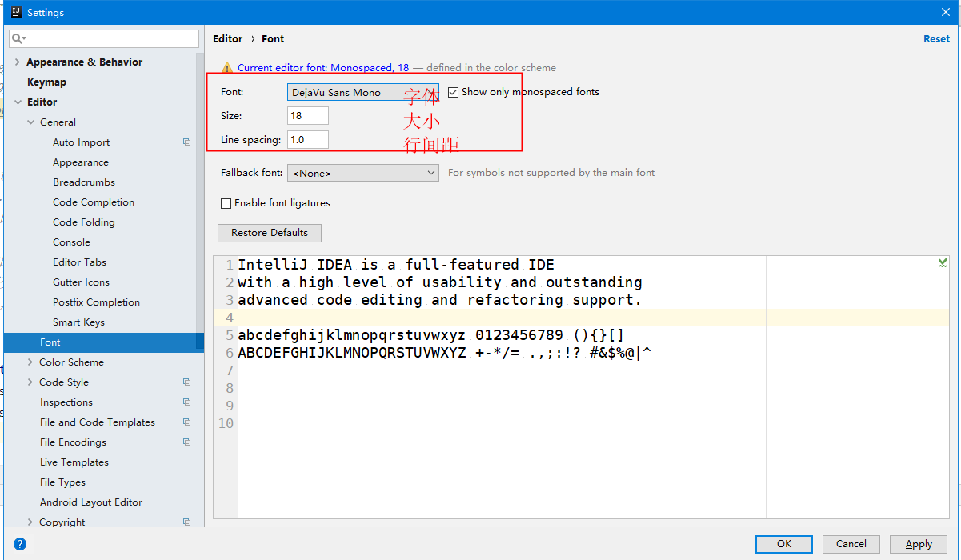Viewport: 961px width, 560px height.
Task: Click the Reset link
Action: coord(936,39)
